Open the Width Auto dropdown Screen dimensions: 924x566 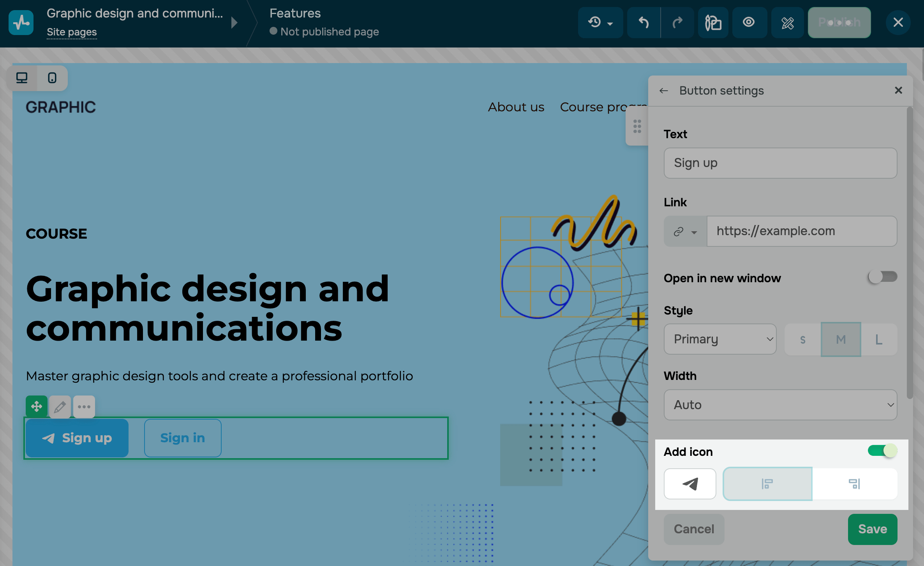click(x=780, y=405)
